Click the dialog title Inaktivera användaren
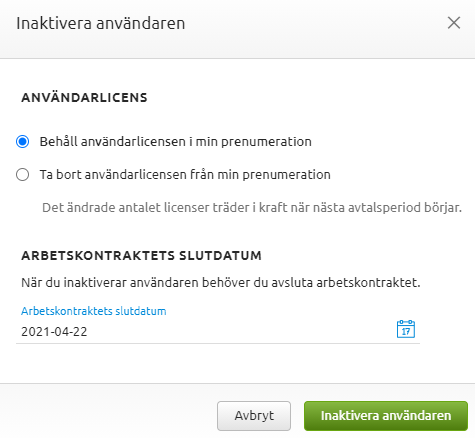This screenshot has width=475, height=438. pyautogui.click(x=101, y=23)
